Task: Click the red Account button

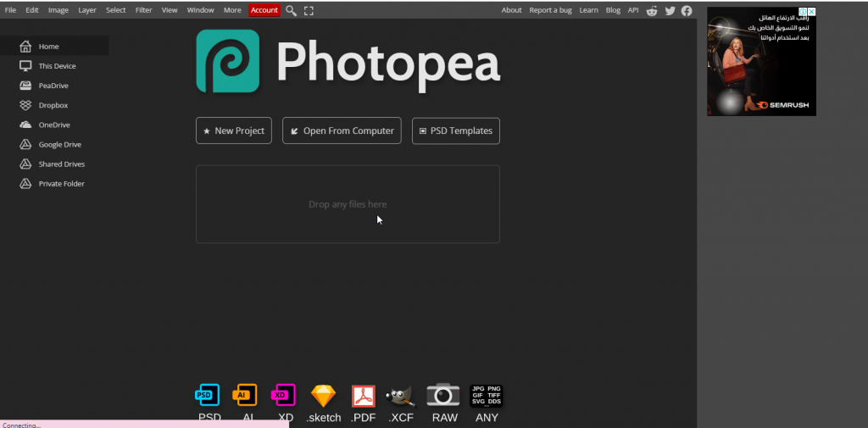Action: point(264,10)
